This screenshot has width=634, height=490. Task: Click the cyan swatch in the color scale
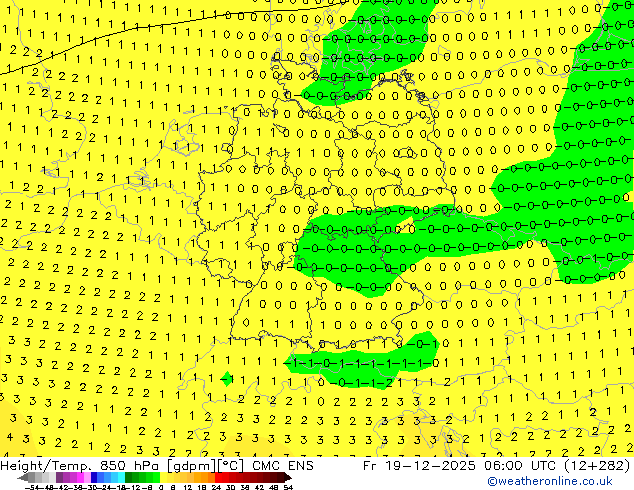coord(121,478)
